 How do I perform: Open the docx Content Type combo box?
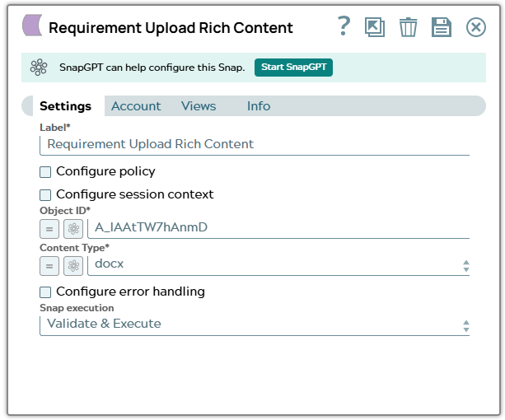(278, 265)
